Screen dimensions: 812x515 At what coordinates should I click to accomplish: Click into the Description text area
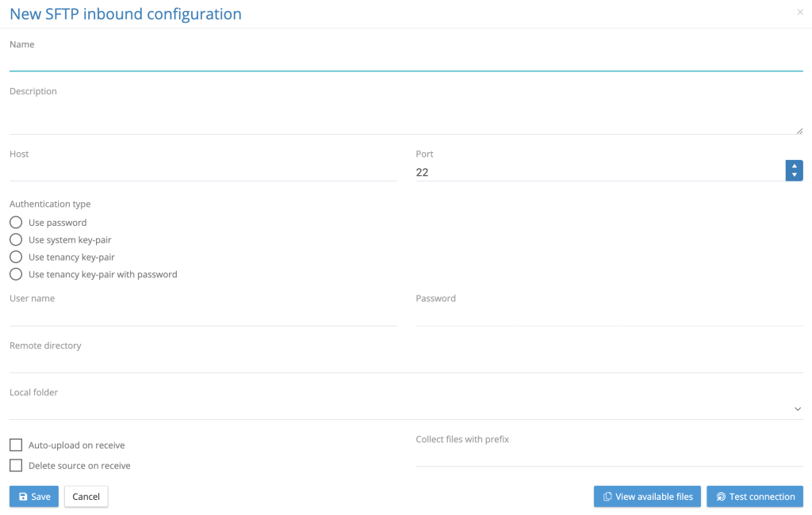[x=406, y=118]
